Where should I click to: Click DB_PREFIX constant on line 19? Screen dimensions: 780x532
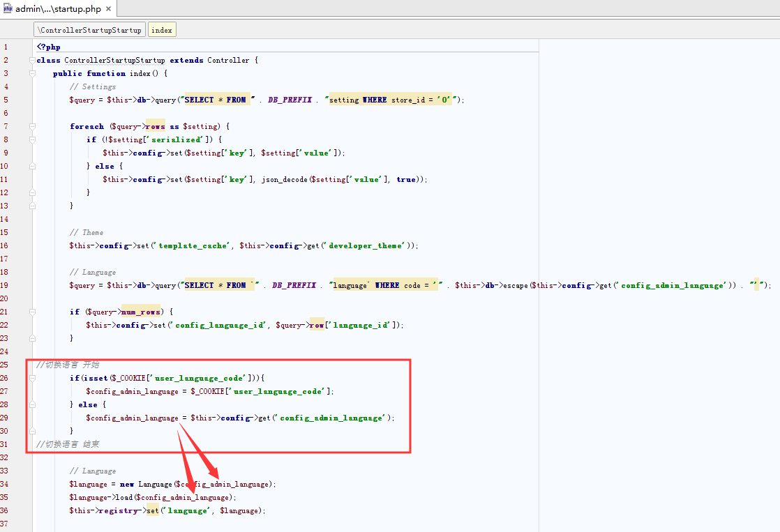pos(294,285)
